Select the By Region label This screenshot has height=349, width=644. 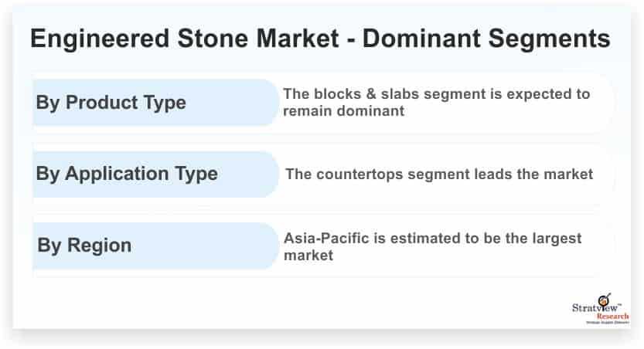point(84,246)
